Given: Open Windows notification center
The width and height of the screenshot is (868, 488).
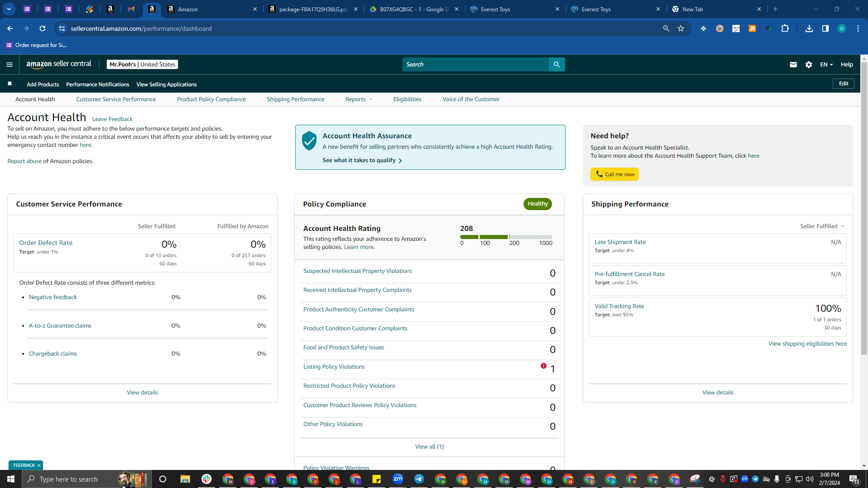Looking at the screenshot, I should click(x=854, y=479).
